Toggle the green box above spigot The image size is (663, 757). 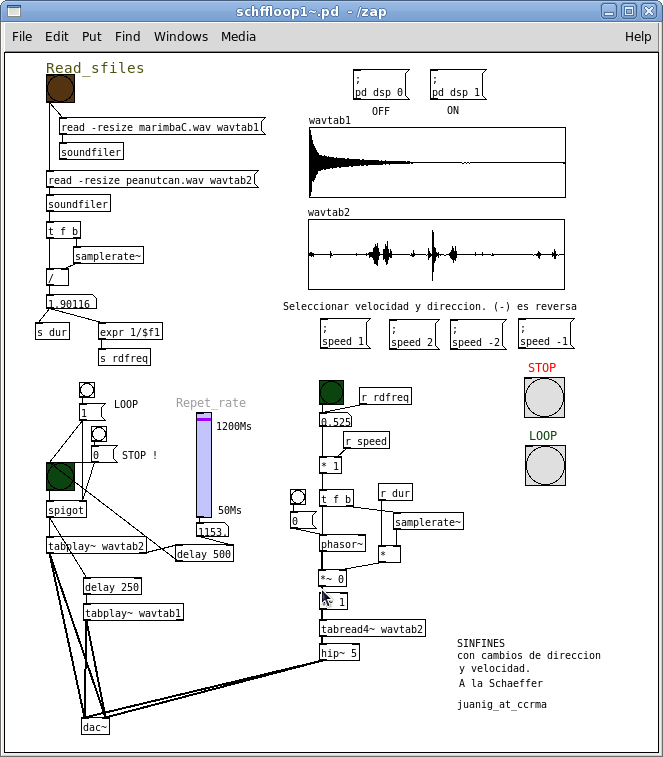(x=60, y=476)
